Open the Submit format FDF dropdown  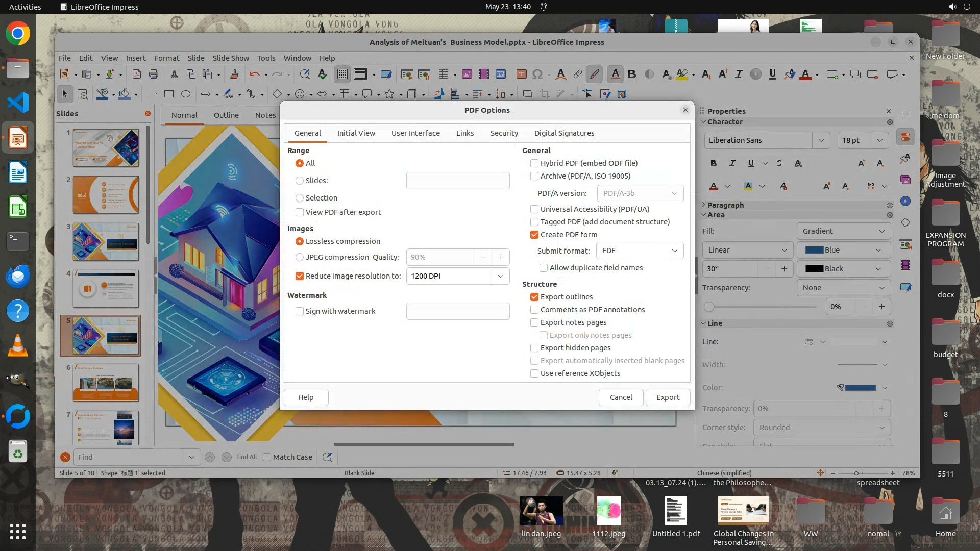pos(640,251)
